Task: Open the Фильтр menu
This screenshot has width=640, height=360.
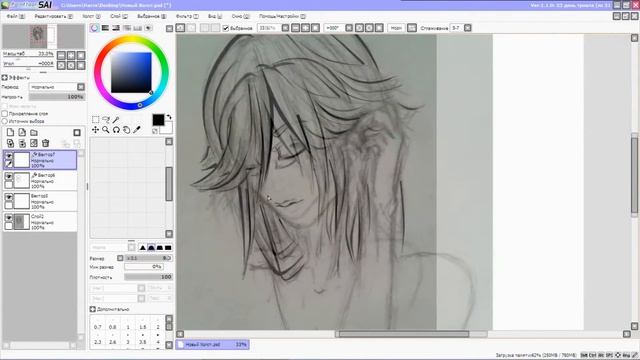Action: (x=187, y=16)
